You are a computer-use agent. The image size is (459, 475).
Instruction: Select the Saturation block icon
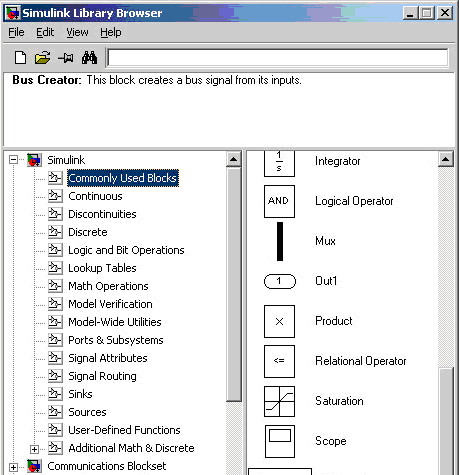[279, 401]
